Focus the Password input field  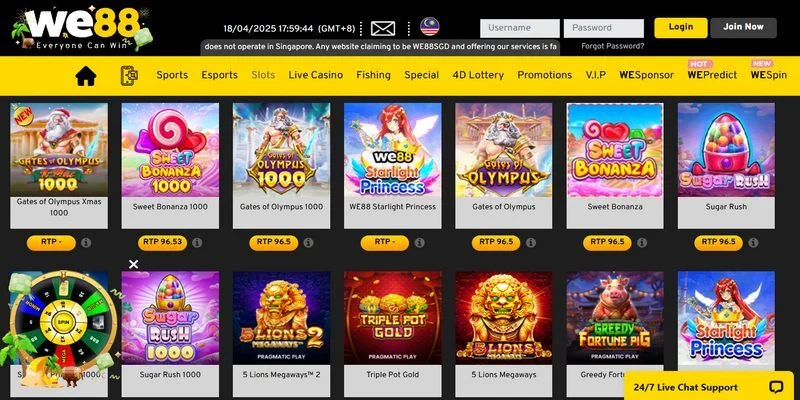604,28
